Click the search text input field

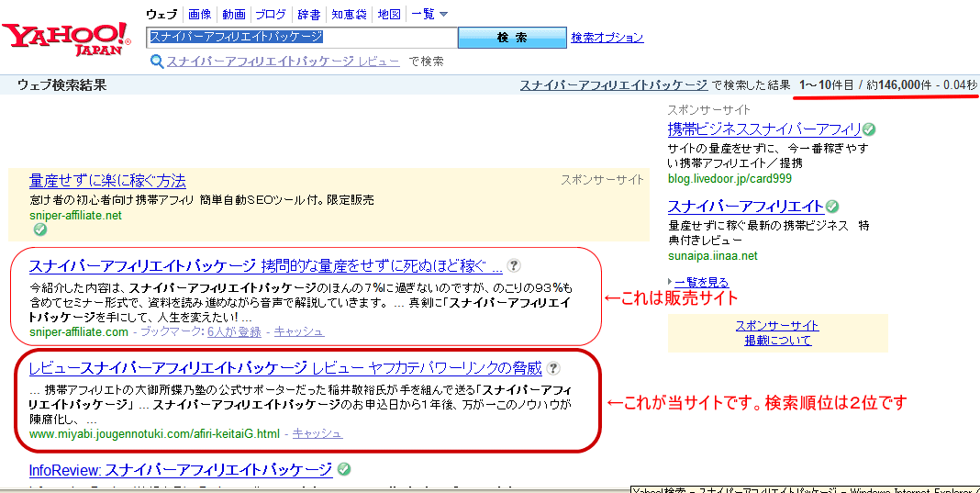pyautogui.click(x=302, y=38)
